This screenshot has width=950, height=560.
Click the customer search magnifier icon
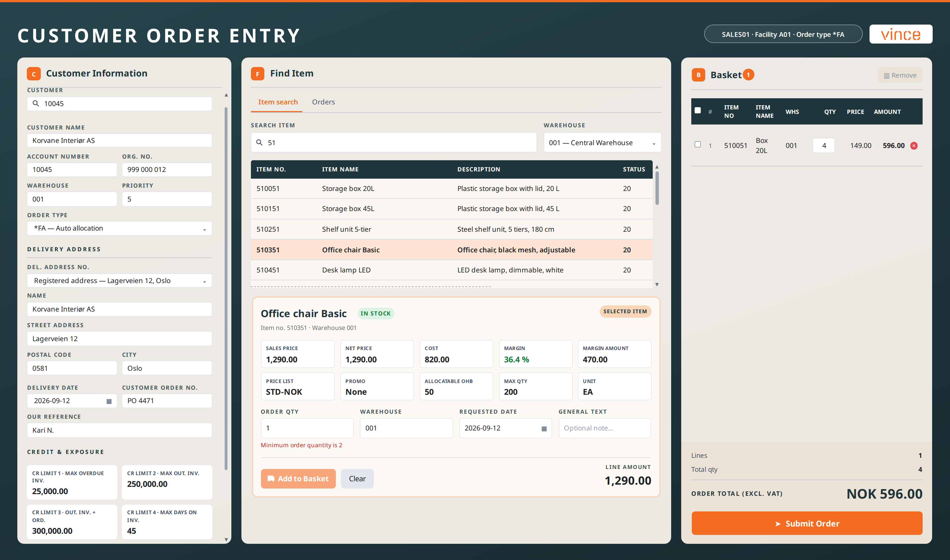pyautogui.click(x=36, y=103)
